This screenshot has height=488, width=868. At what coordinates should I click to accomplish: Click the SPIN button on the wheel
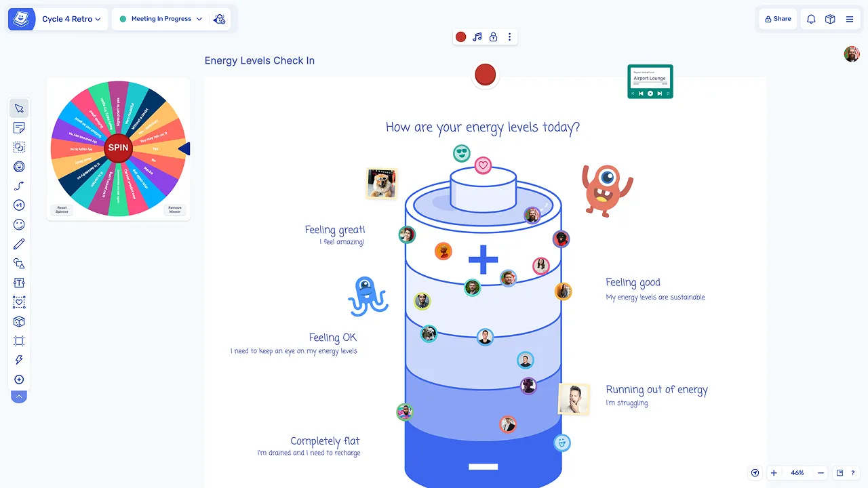click(118, 148)
